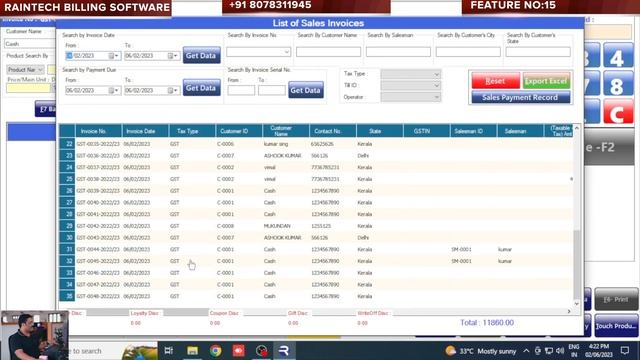
Task: Expand the Search By Invoice No combo box
Action: click(287, 52)
